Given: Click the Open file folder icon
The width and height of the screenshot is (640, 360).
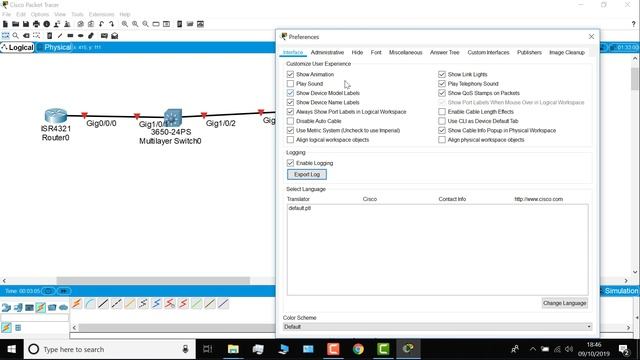Looking at the screenshot, I should click(x=16, y=24).
